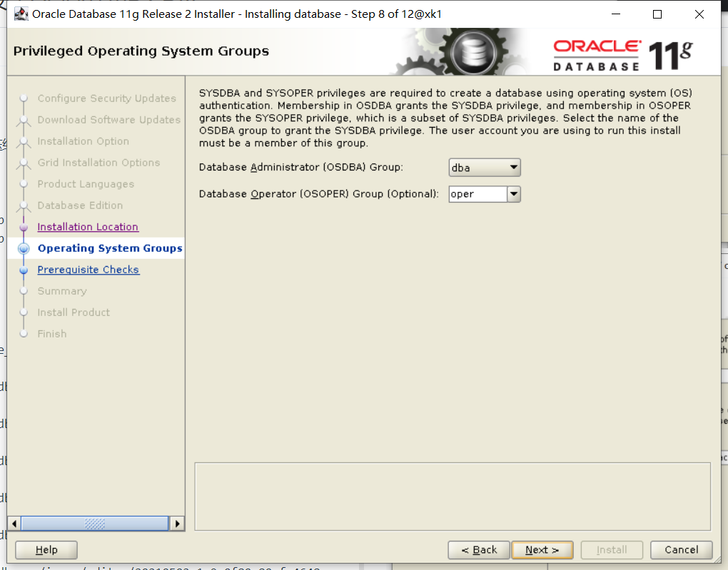The width and height of the screenshot is (728, 570).
Task: Click the disabled Install button
Action: pyautogui.click(x=612, y=550)
